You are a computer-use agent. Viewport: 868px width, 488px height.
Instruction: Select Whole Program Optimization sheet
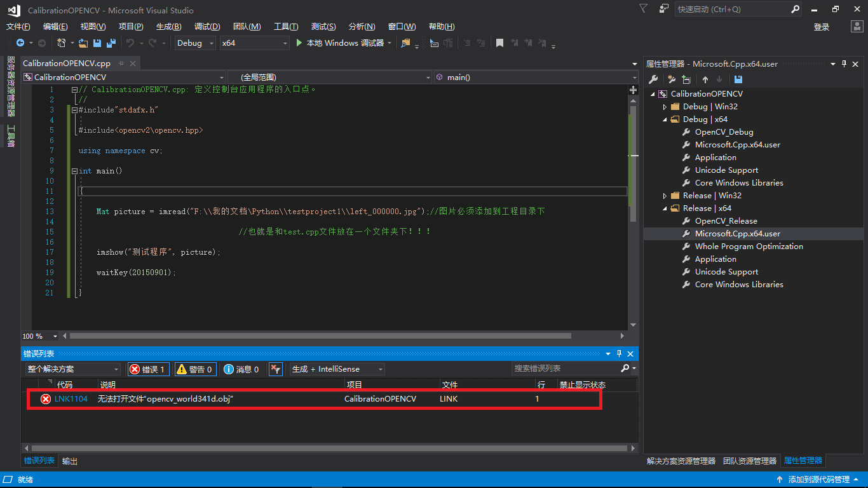click(x=749, y=247)
